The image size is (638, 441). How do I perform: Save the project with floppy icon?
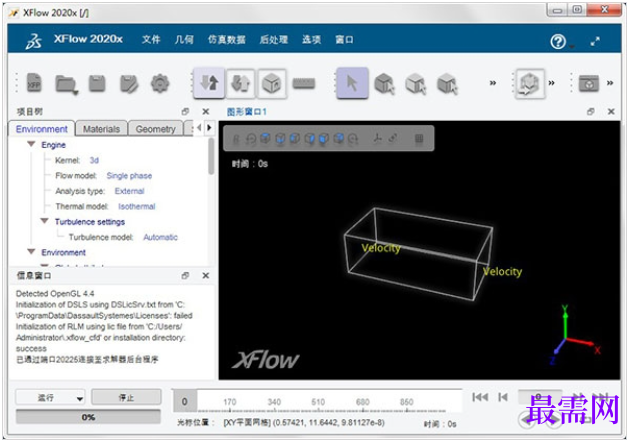click(x=97, y=83)
